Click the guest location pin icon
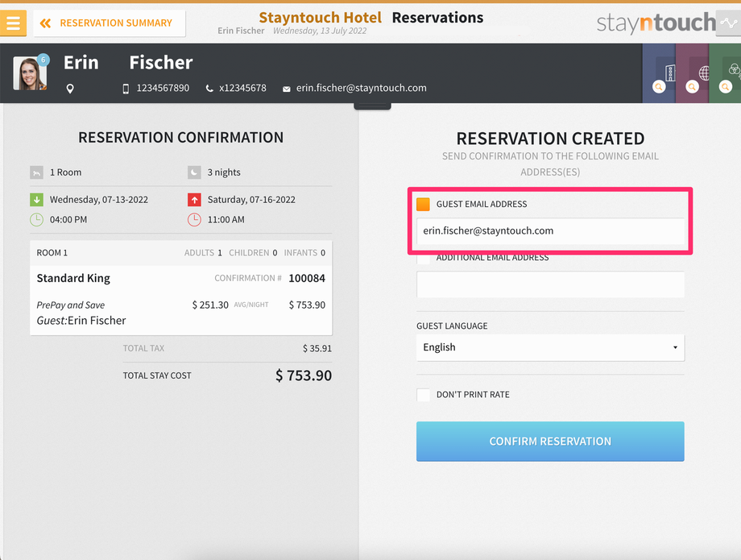 pyautogui.click(x=70, y=89)
